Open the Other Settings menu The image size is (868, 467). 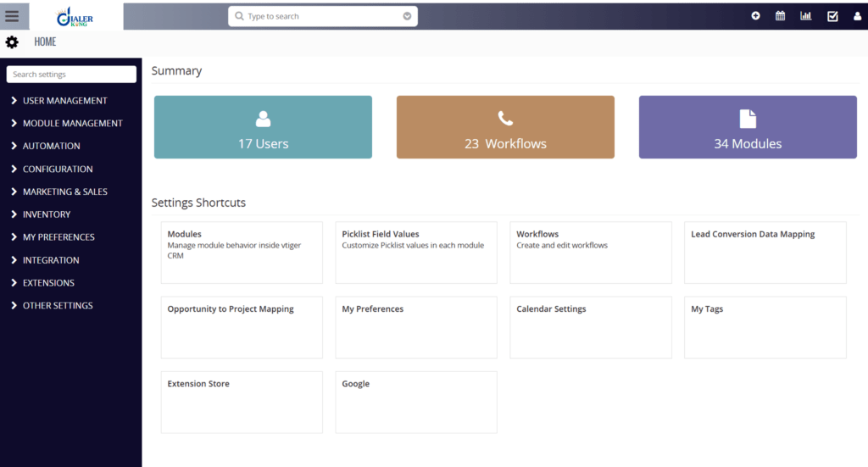pos(58,306)
